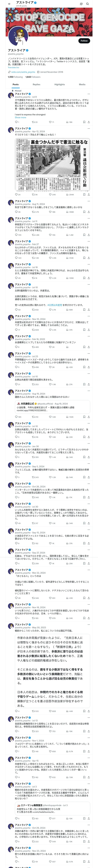Bookmark the Apr 12, 2024 post

click(84, 194)
